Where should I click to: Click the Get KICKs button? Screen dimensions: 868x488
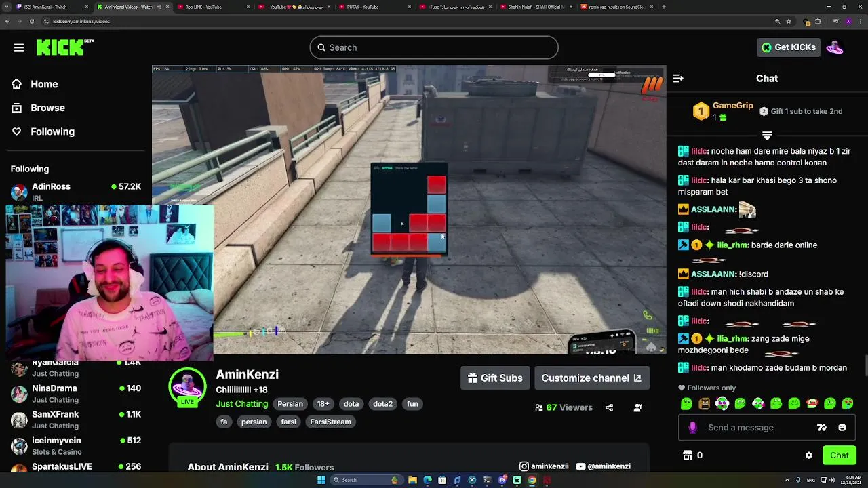pos(789,47)
